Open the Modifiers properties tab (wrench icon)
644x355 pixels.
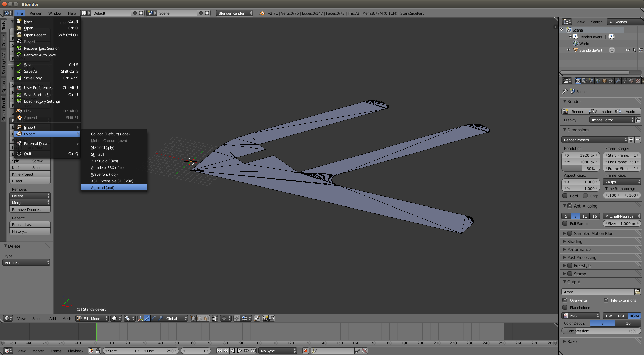(x=618, y=81)
